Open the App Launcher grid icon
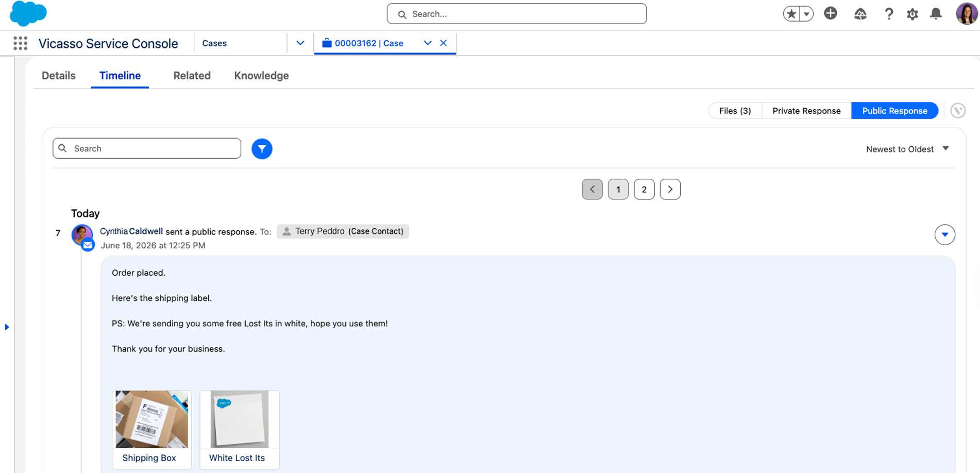This screenshot has height=473, width=980. point(21,43)
